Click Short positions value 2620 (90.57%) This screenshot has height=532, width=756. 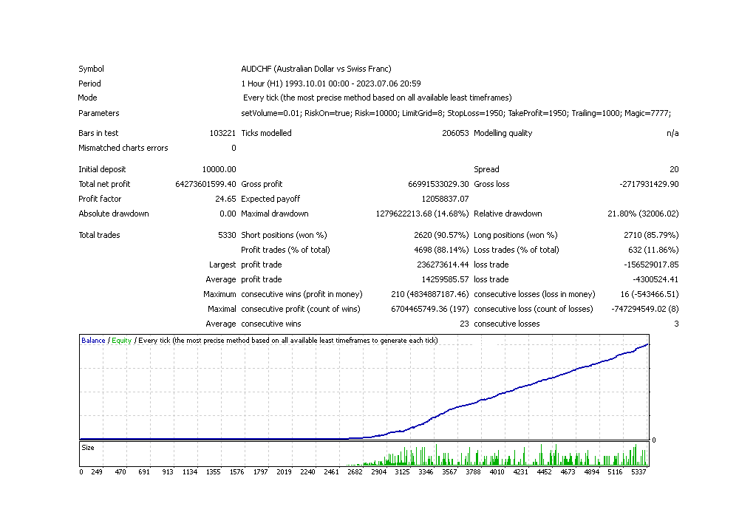tap(441, 235)
